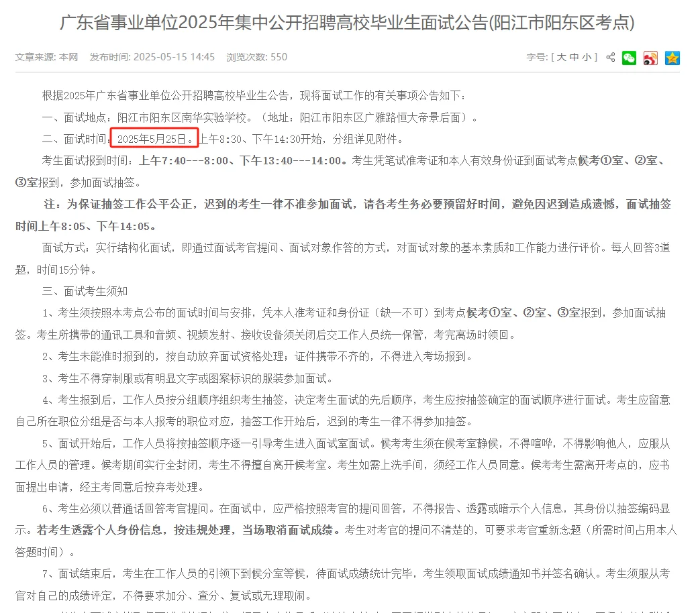This screenshot has width=700, height=613.
Task: Share the article via WeChat
Action: 629,58
